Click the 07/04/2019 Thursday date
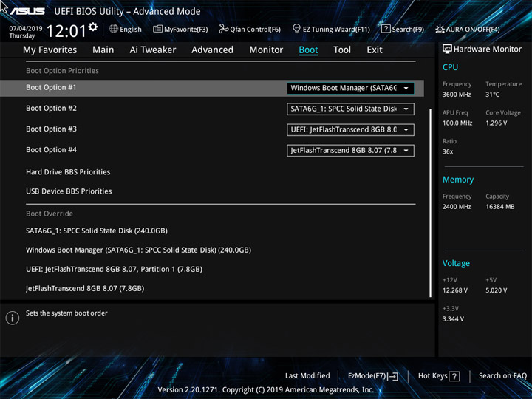This screenshot has height=399, width=532. point(25,32)
